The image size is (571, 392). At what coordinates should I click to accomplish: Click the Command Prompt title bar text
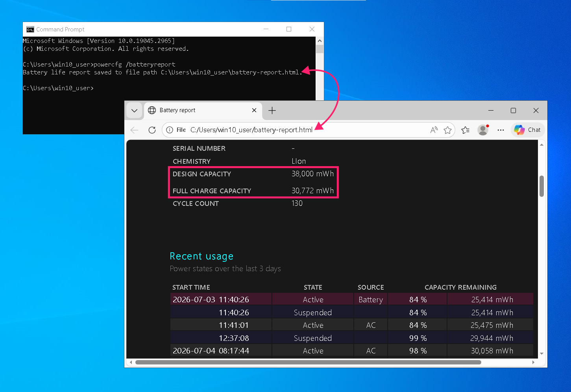click(60, 30)
